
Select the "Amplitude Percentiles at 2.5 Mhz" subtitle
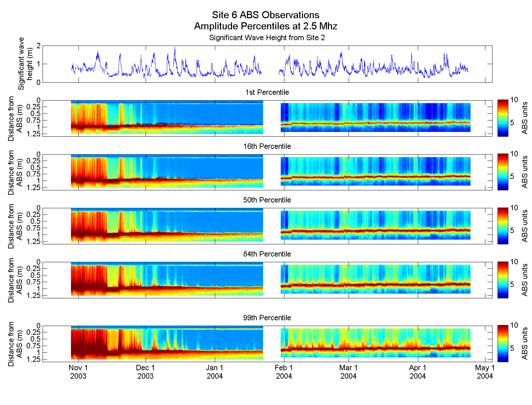pos(265,26)
